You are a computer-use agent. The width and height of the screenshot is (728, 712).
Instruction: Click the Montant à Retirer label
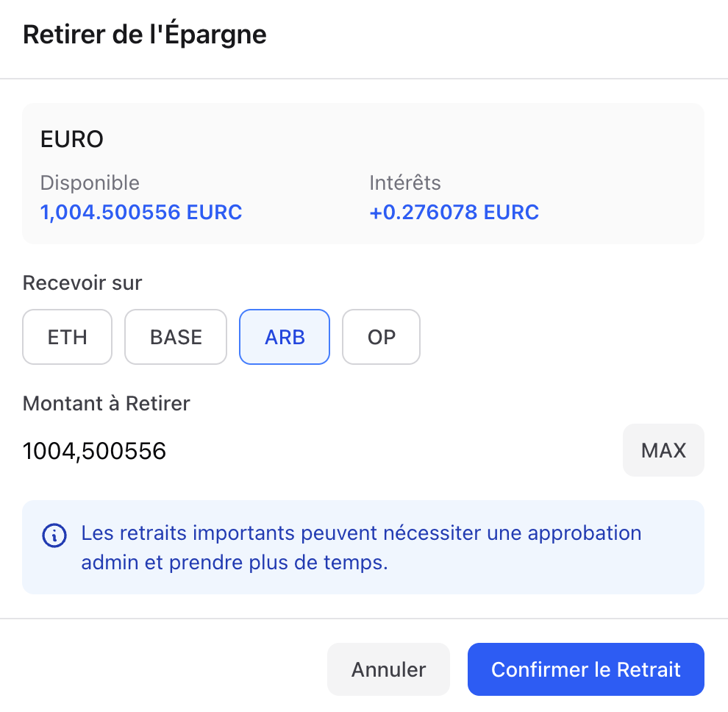pyautogui.click(x=107, y=403)
